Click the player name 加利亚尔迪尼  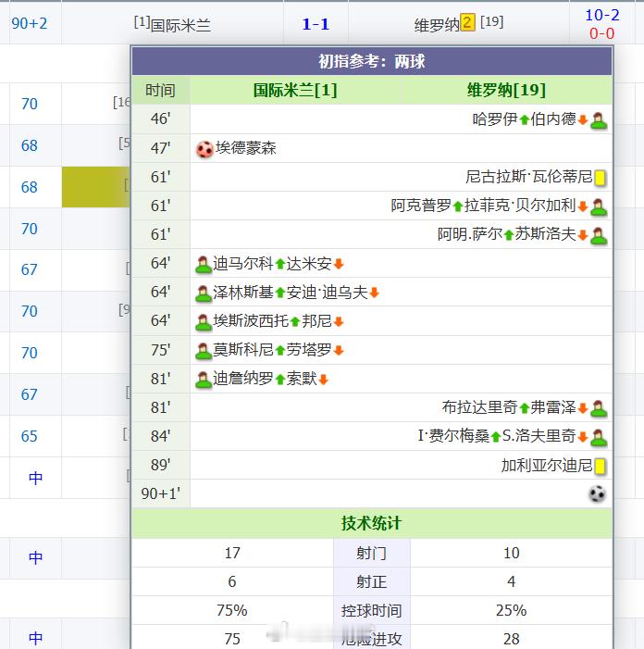[547, 466]
